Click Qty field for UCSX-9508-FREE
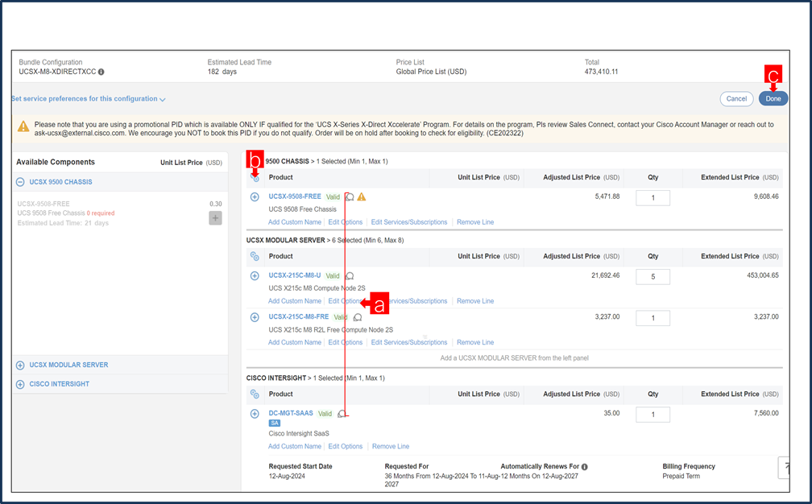812x504 pixels. coord(653,198)
